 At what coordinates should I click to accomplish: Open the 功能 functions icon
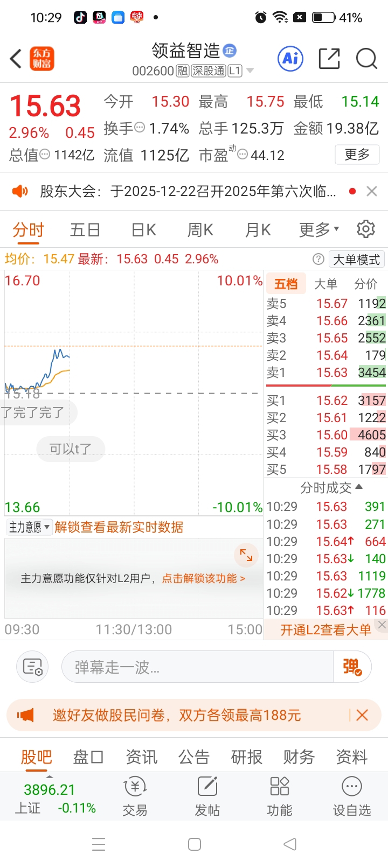point(279,796)
